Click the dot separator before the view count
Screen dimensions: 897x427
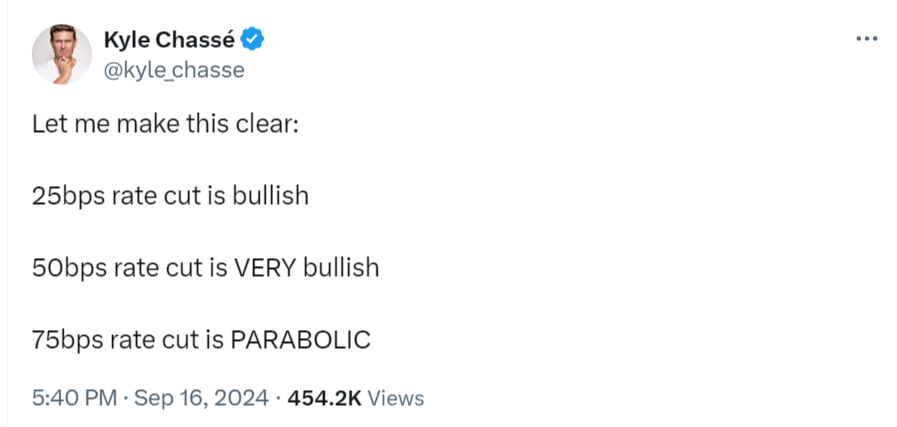click(x=277, y=398)
